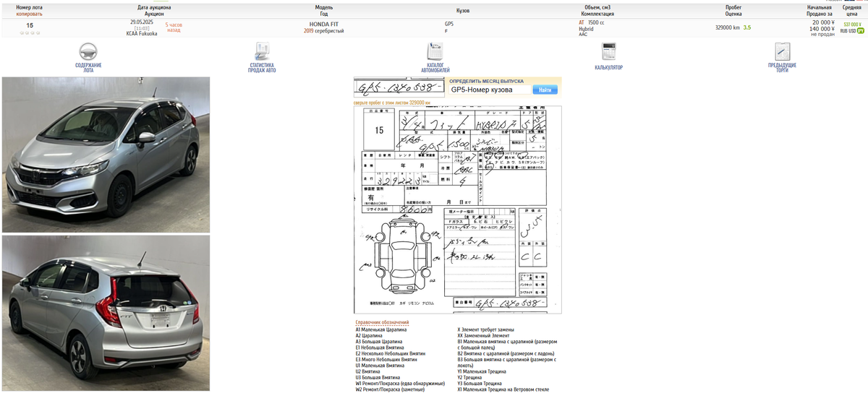This screenshot has height=393, width=868.
Task: Click the handwritten chassis number image
Action: [399, 88]
